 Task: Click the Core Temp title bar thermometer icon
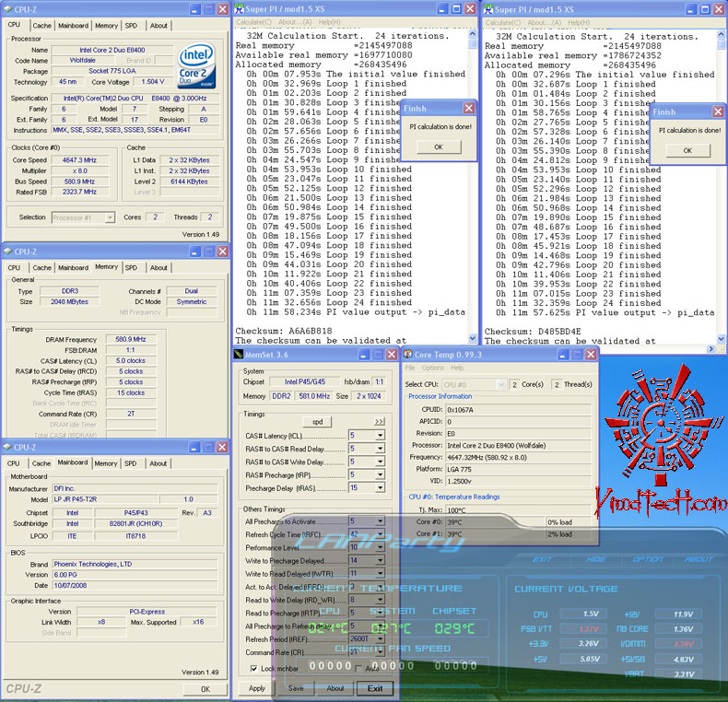point(407,355)
